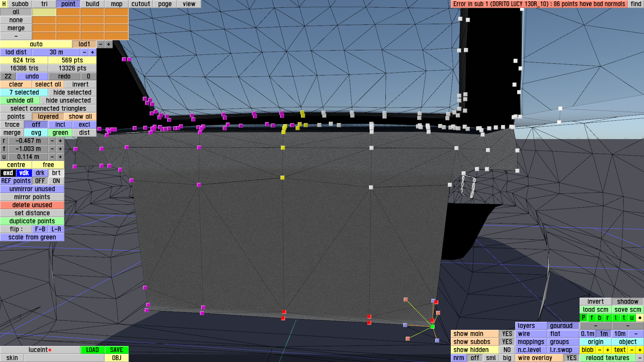
Task: Turn REF points ON
Action: click(x=56, y=181)
